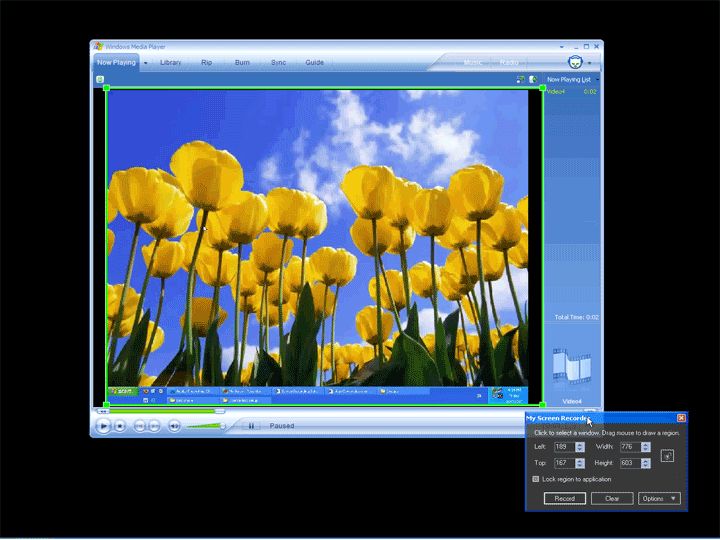Expand the Now Playing tab arrow
720x540 pixels.
click(x=145, y=62)
